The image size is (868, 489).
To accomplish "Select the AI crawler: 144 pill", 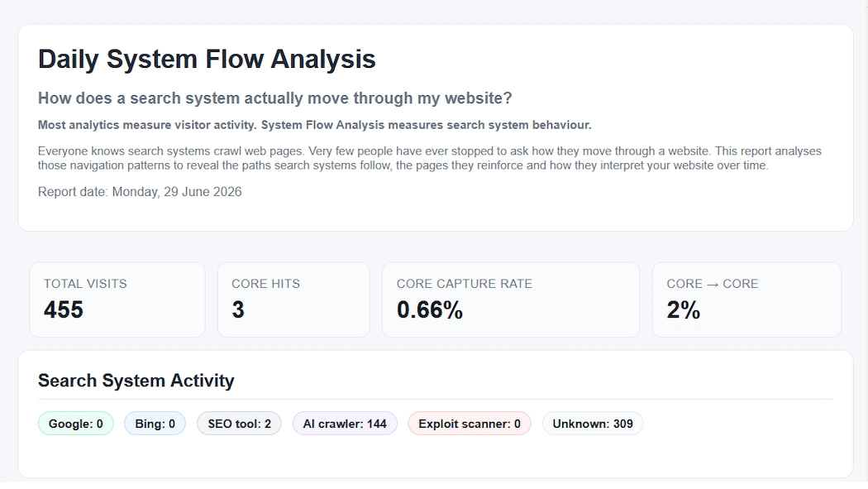I will pos(345,424).
